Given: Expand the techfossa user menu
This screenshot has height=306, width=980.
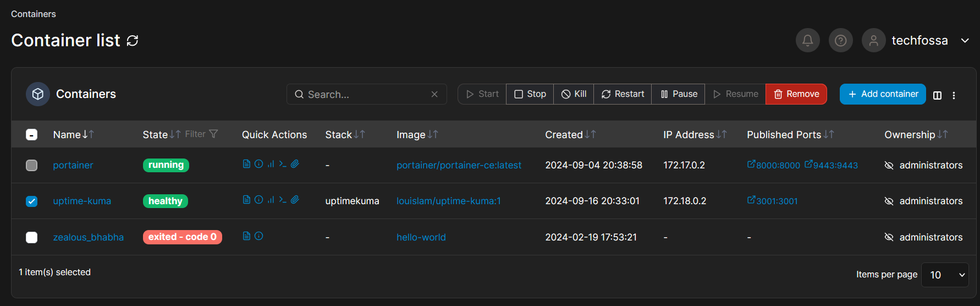Looking at the screenshot, I should point(965,40).
